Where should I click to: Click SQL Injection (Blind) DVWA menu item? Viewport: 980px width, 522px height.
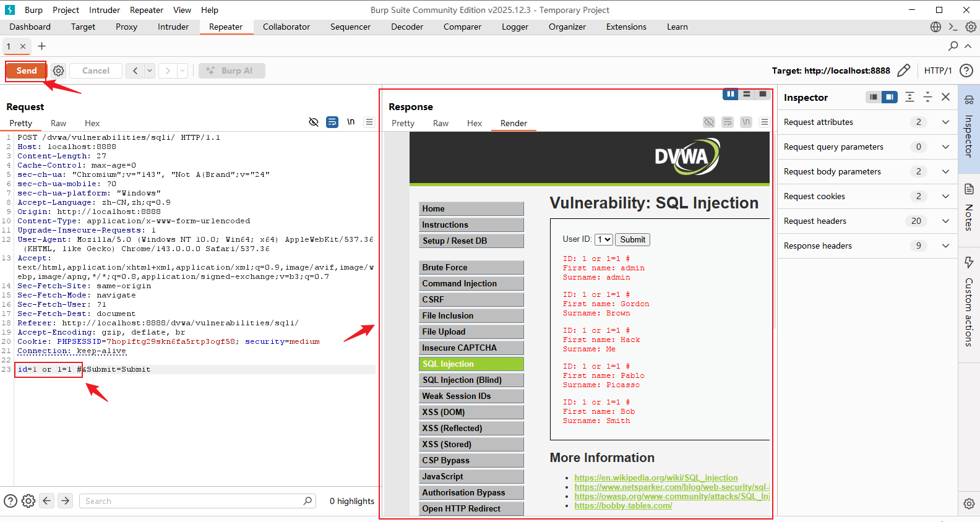pos(471,380)
